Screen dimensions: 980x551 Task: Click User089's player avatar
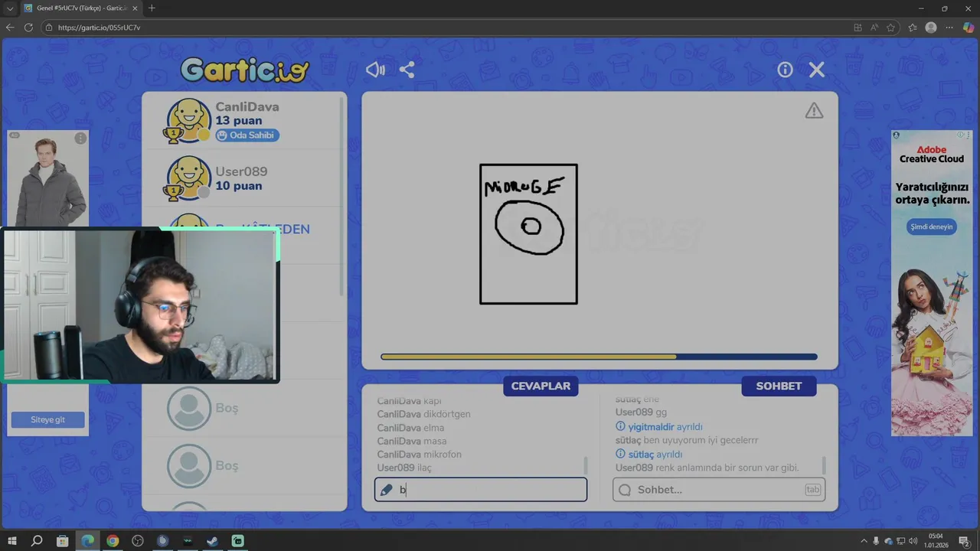point(188,178)
